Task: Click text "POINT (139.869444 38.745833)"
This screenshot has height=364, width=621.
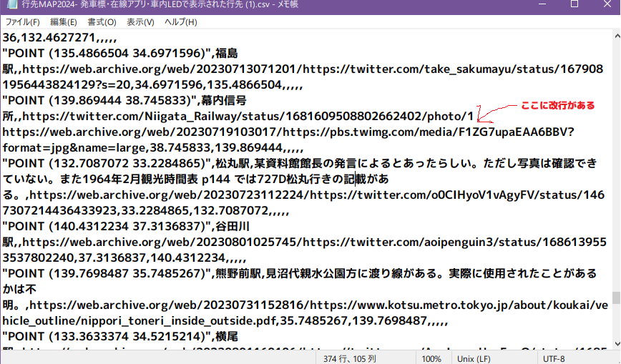Action: pyautogui.click(x=102, y=100)
